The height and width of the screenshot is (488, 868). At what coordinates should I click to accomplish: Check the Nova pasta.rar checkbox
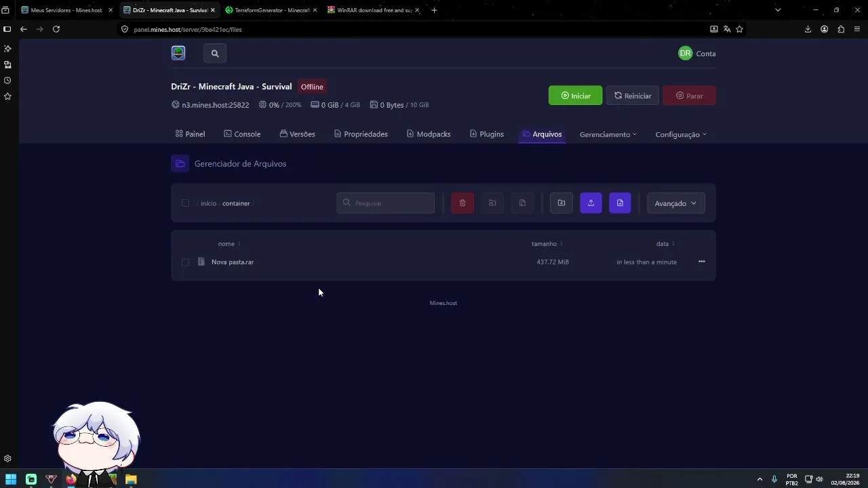185,262
